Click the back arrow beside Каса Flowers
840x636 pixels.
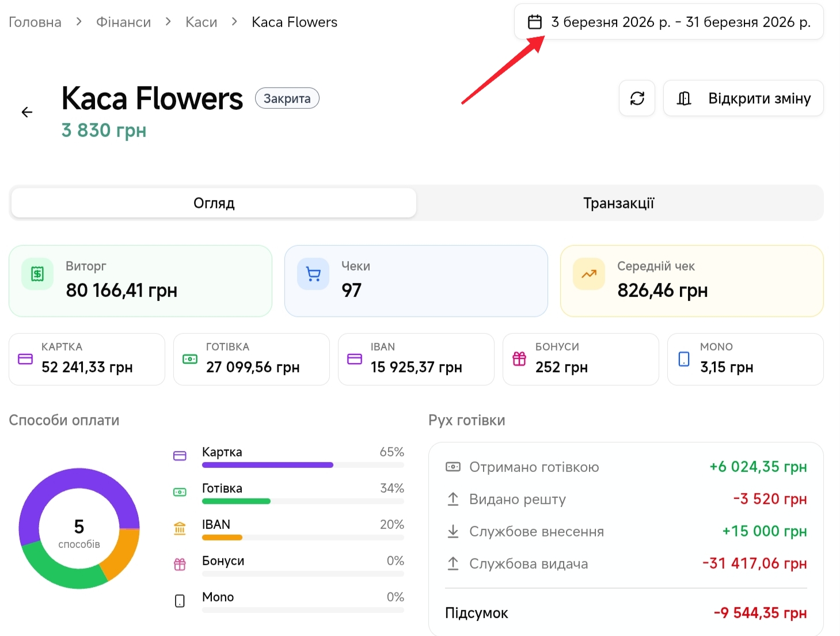pyautogui.click(x=27, y=112)
